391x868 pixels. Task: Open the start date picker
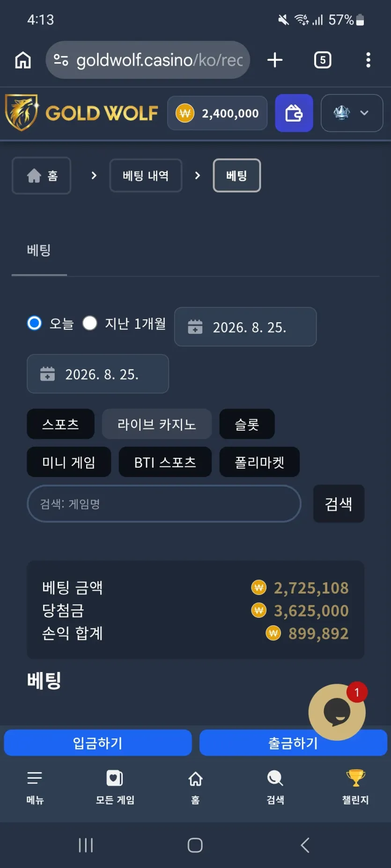point(245,327)
